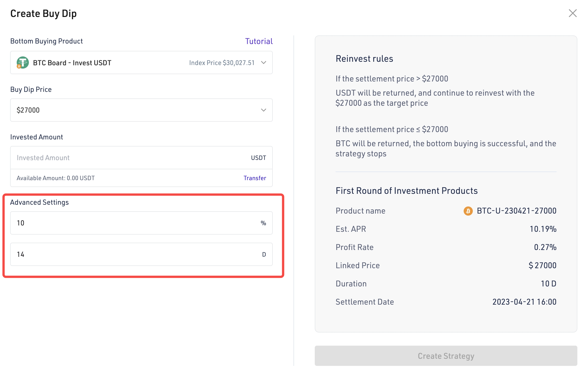Viewport: 588px width, 376px height.
Task: Click the product name BTC-U-230421-27000
Action: (517, 211)
